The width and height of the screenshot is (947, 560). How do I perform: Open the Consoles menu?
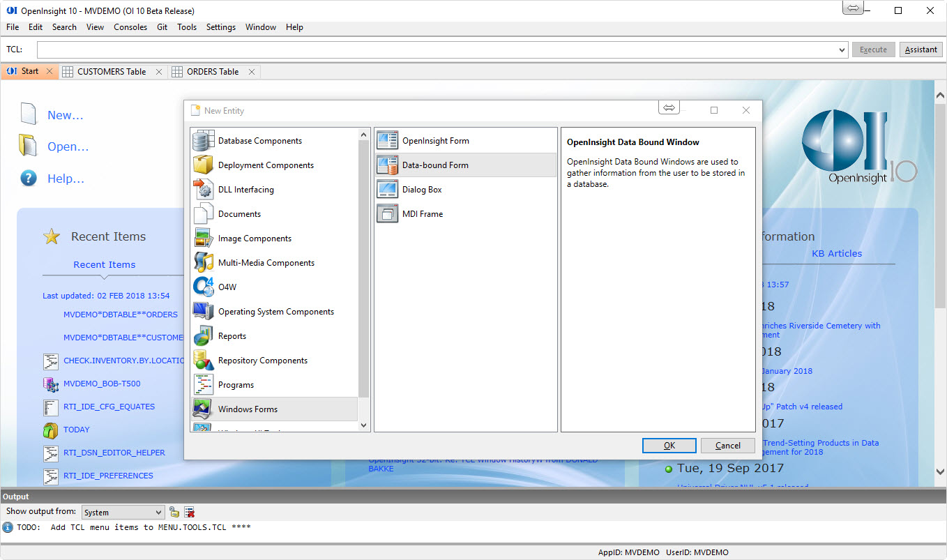(x=130, y=27)
